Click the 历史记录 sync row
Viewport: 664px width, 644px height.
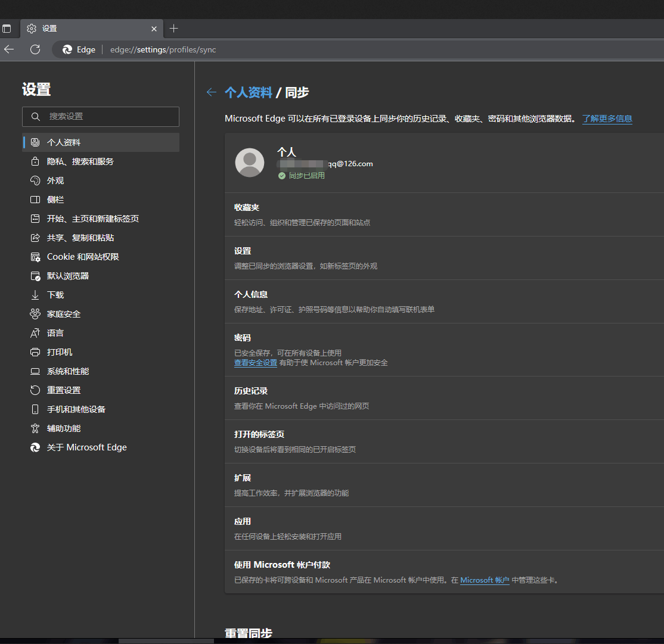[x=444, y=398]
